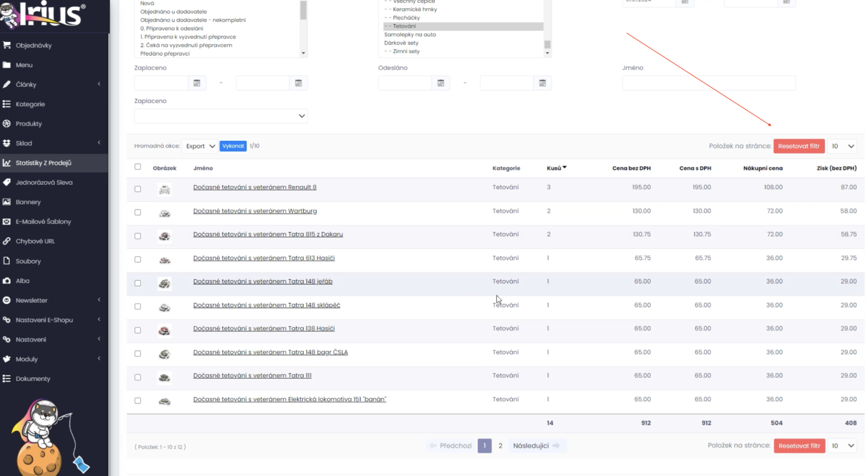Open top items-per-page dropdown showing 10
Viewport: 868px width, 476px height.
pyautogui.click(x=842, y=146)
